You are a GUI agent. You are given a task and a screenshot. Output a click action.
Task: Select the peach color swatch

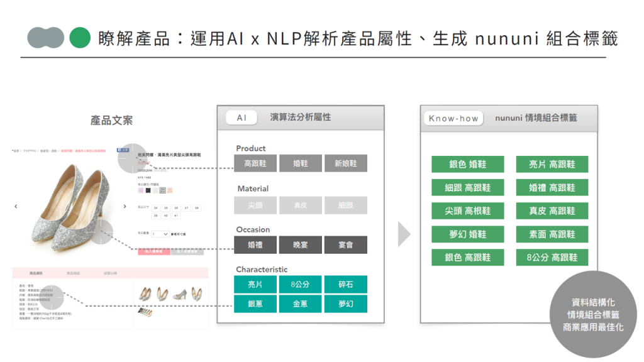[x=170, y=190]
